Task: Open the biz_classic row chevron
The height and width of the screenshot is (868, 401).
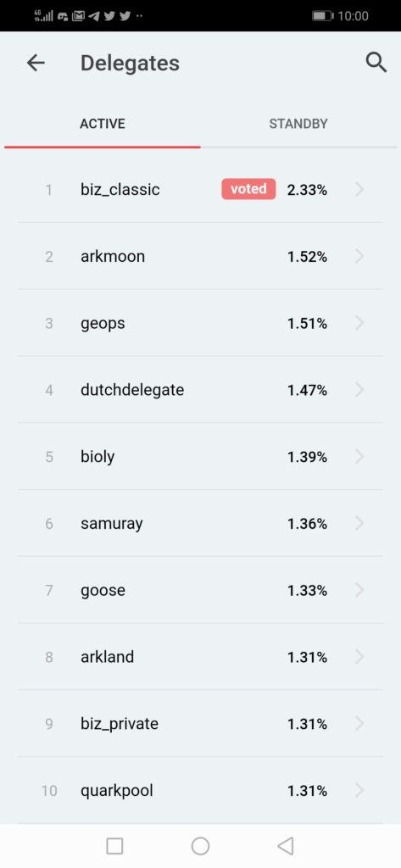Action: click(x=360, y=189)
